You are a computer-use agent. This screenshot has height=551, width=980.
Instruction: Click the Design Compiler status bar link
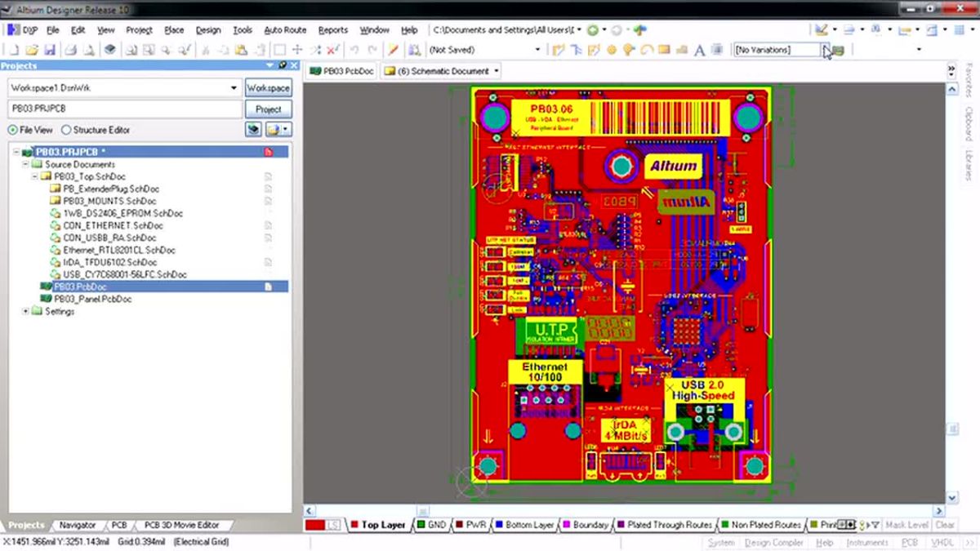click(x=773, y=541)
